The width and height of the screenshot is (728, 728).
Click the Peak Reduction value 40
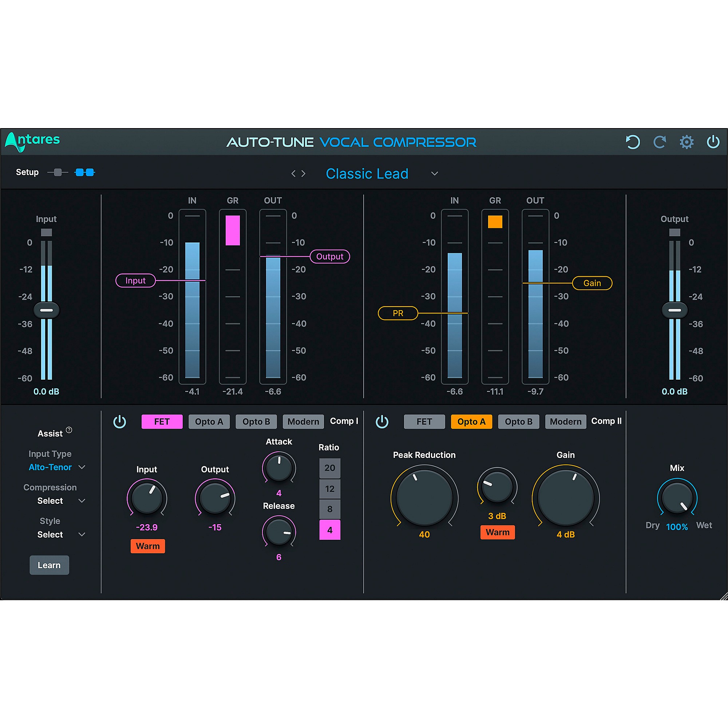pos(424,534)
